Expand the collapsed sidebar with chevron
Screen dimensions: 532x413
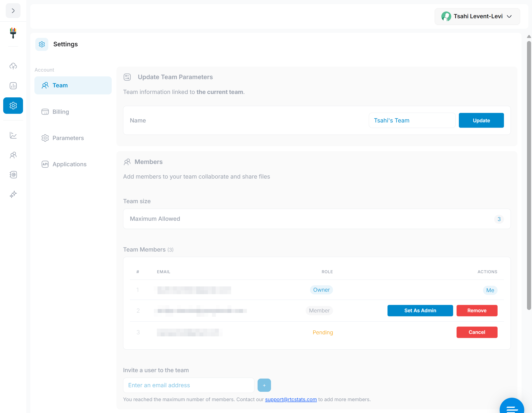tap(13, 11)
